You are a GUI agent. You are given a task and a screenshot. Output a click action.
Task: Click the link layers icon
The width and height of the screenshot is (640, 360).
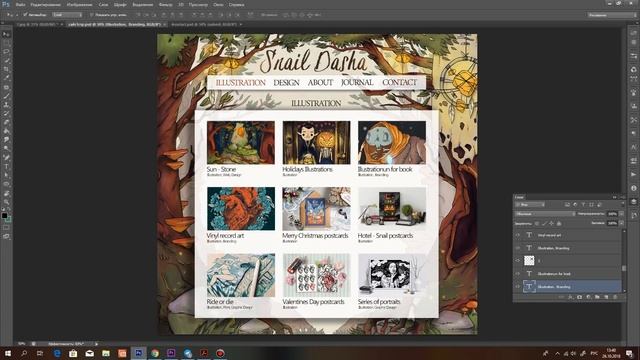(562, 297)
